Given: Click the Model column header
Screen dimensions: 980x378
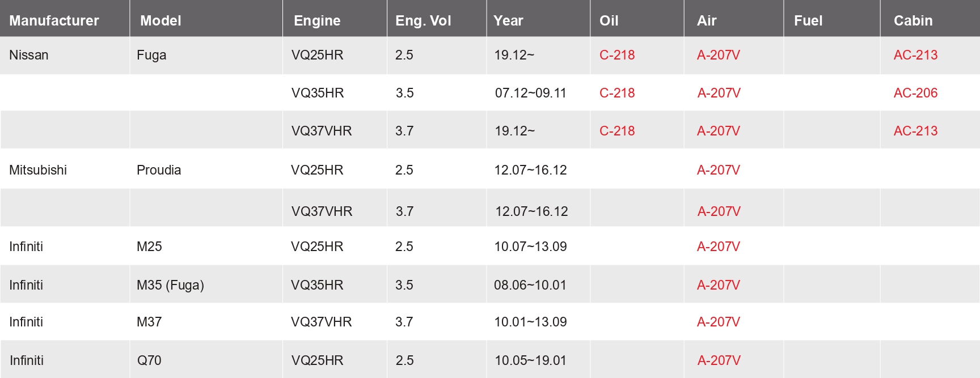Looking at the screenshot, I should [x=160, y=21].
